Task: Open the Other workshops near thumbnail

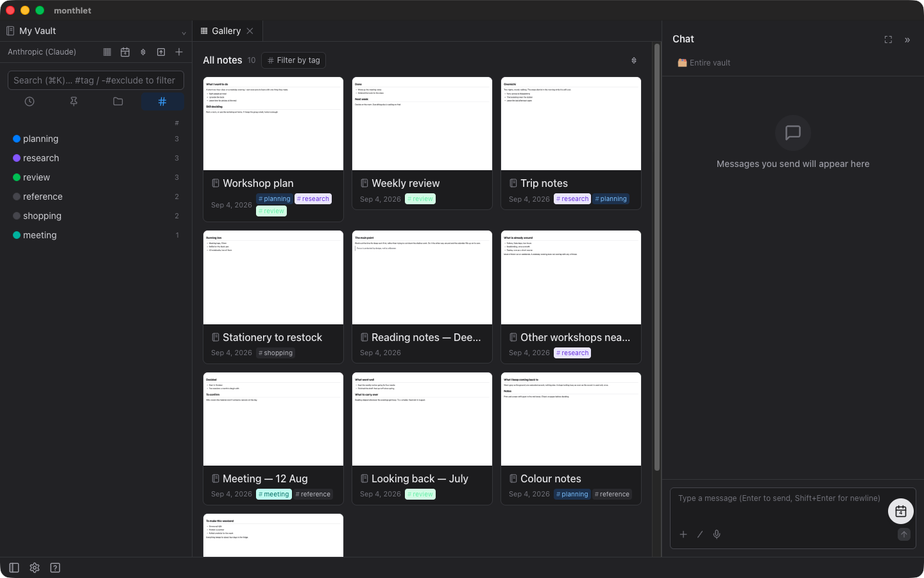Action: coord(571,277)
